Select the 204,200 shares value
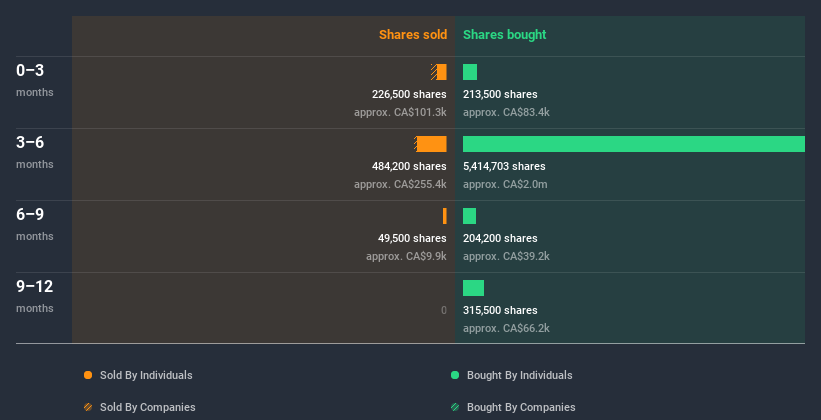The height and width of the screenshot is (420, 821). point(500,238)
